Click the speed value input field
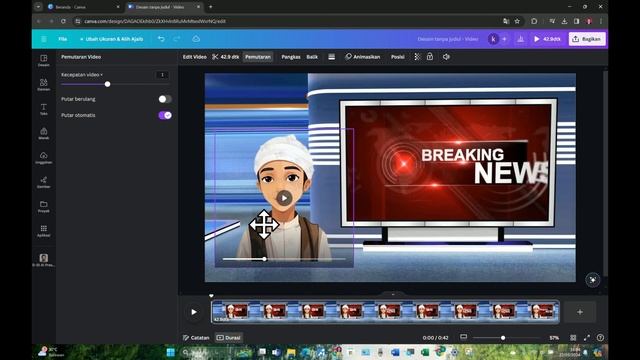 [x=162, y=75]
